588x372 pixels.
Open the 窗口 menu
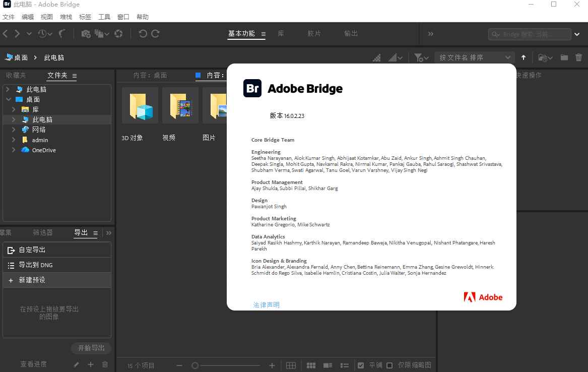coord(123,17)
